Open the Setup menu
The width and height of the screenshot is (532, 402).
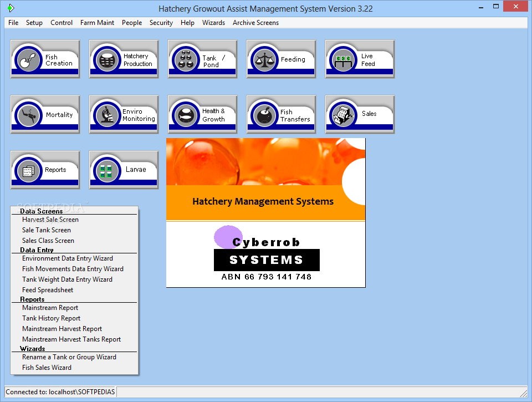(34, 23)
